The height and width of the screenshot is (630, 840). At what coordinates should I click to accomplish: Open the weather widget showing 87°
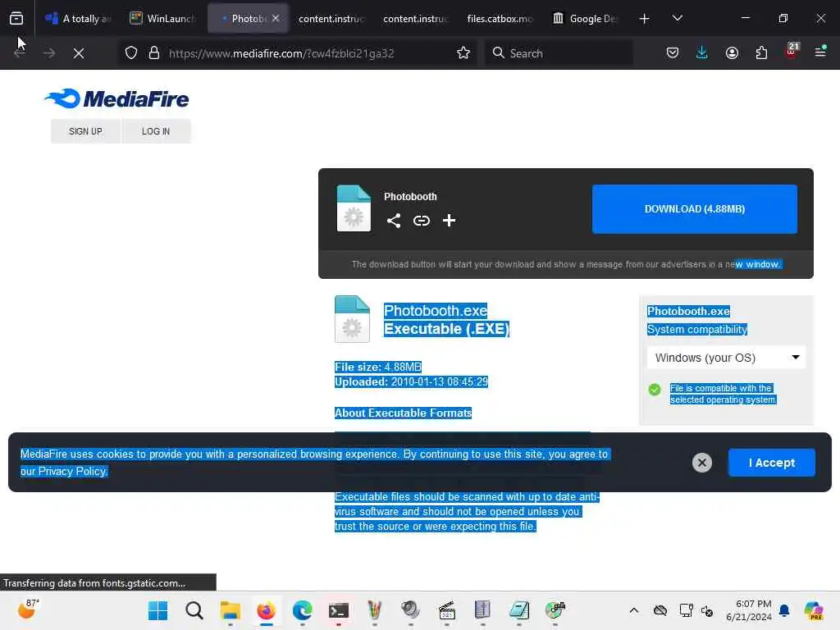pyautogui.click(x=28, y=609)
